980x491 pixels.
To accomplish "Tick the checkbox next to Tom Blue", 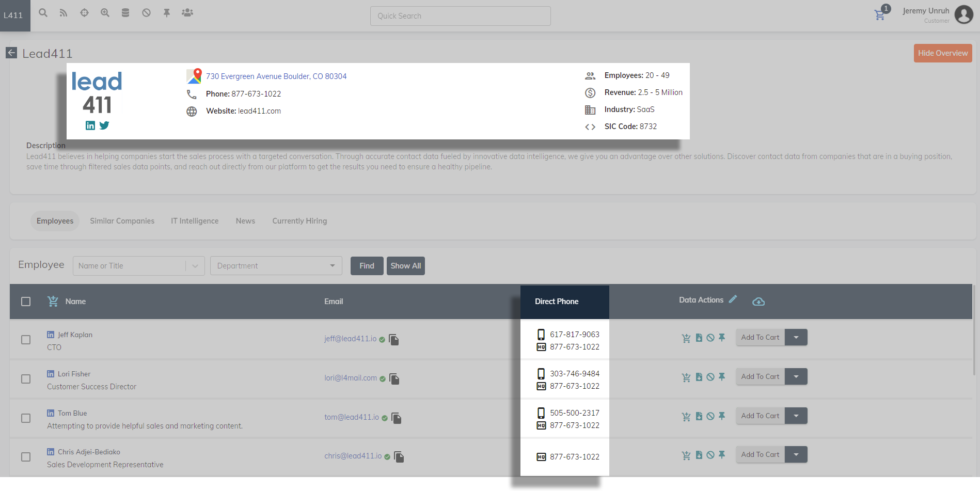I will 26,418.
